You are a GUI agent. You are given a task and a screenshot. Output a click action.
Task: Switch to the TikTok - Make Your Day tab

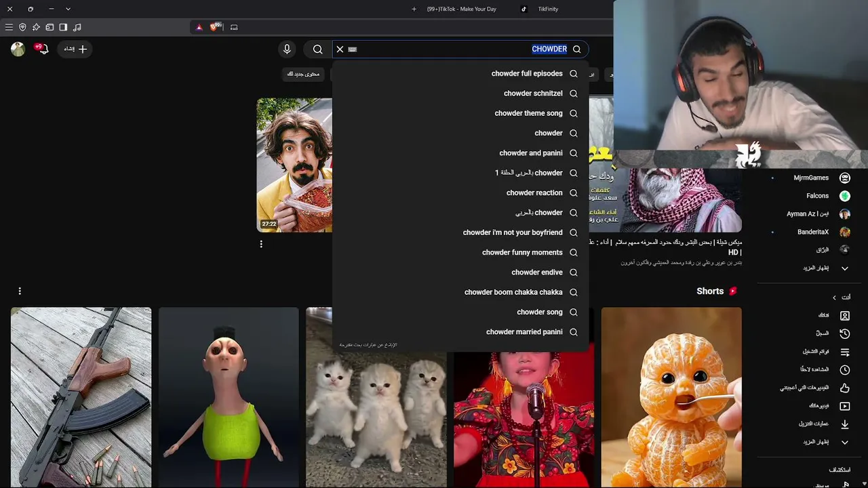point(461,9)
